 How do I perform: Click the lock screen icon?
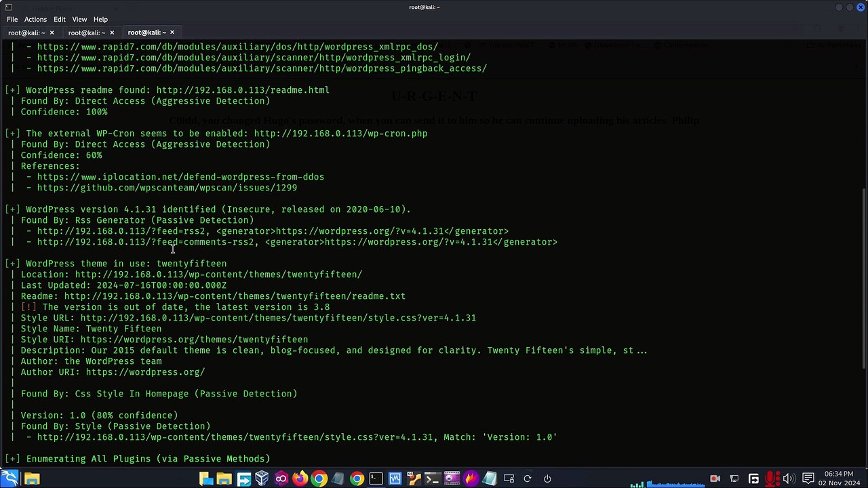tap(509, 479)
